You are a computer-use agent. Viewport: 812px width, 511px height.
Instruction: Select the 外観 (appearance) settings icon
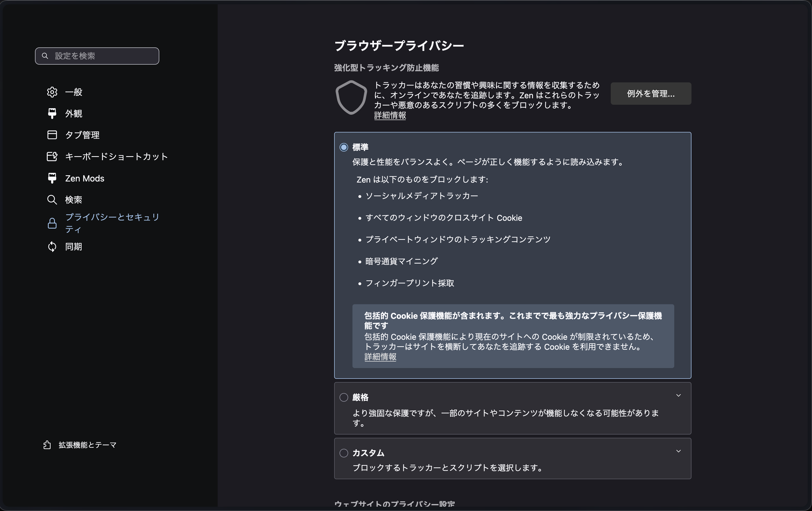tap(52, 114)
